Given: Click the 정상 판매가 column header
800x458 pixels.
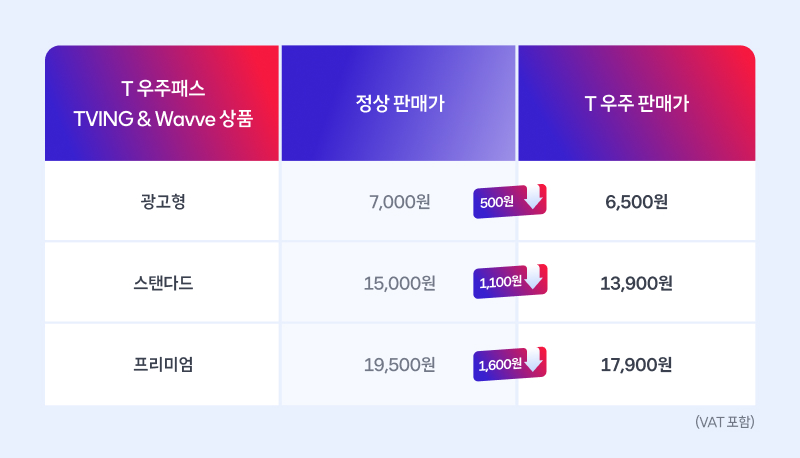Looking at the screenshot, I should point(399,103).
